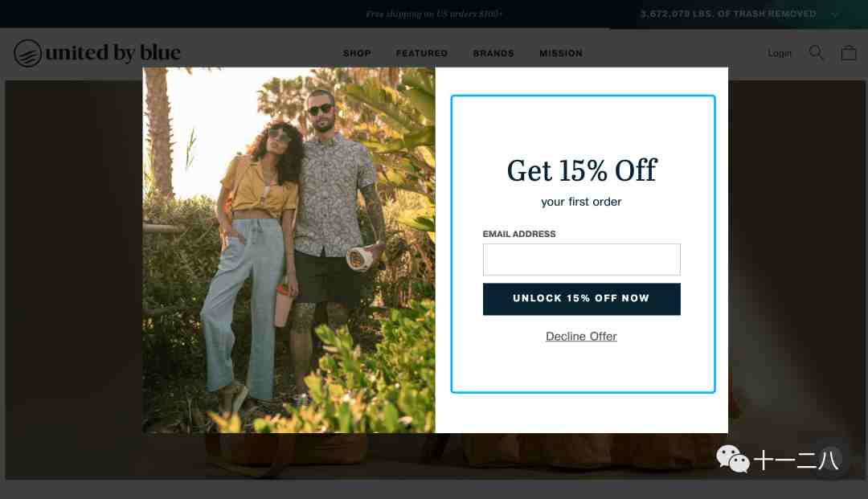Open the site search magnifier icon
868x499 pixels.
pyautogui.click(x=817, y=53)
